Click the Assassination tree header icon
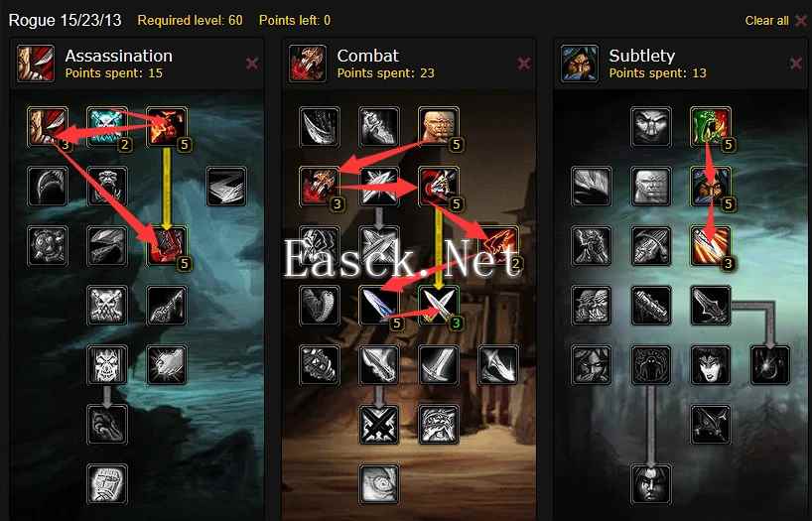 coord(35,64)
